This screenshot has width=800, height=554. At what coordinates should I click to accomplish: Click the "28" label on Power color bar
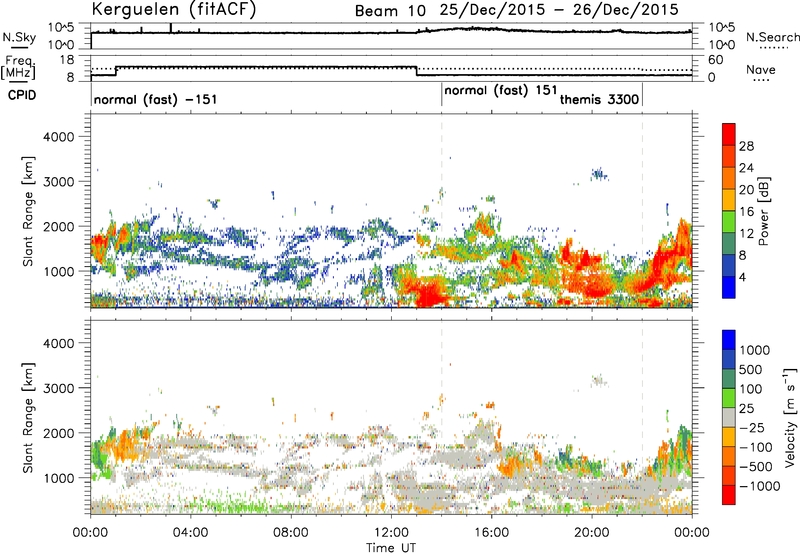746,146
